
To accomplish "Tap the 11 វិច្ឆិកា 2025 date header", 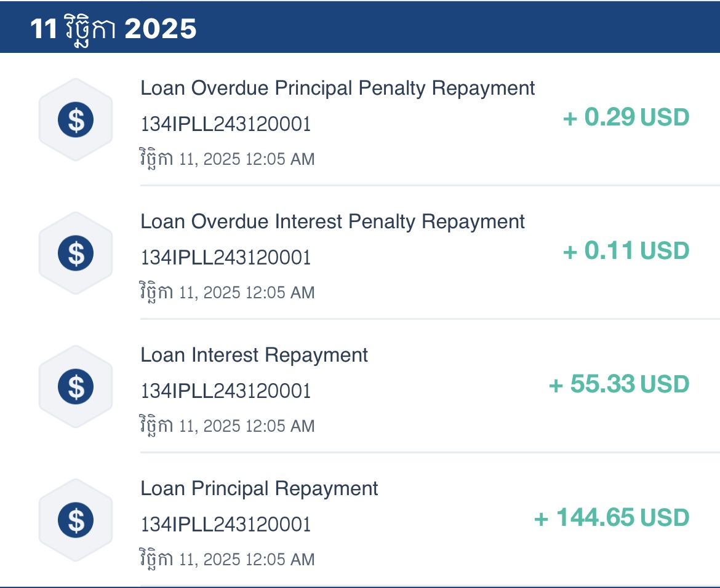I will point(113,30).
